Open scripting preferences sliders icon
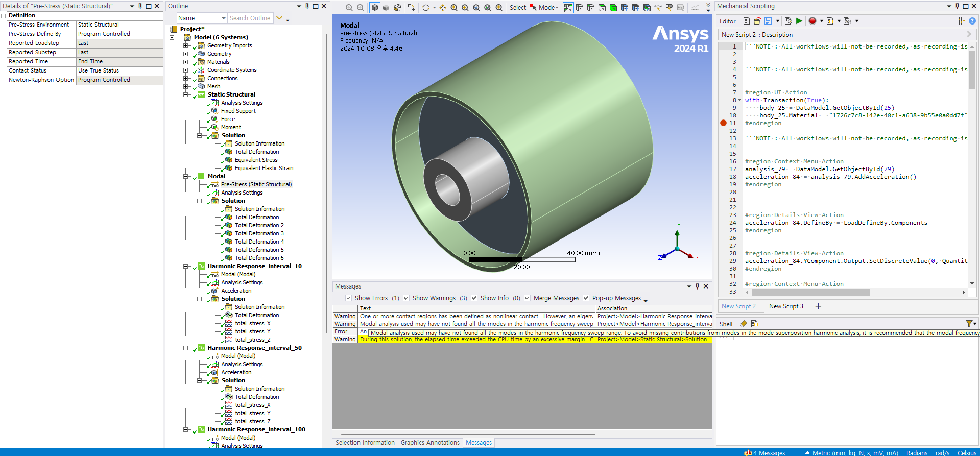This screenshot has width=980, height=456. (x=962, y=21)
